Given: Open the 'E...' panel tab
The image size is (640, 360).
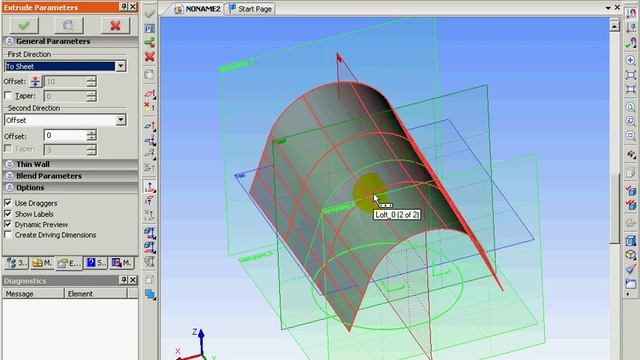Looking at the screenshot, I should (69, 263).
